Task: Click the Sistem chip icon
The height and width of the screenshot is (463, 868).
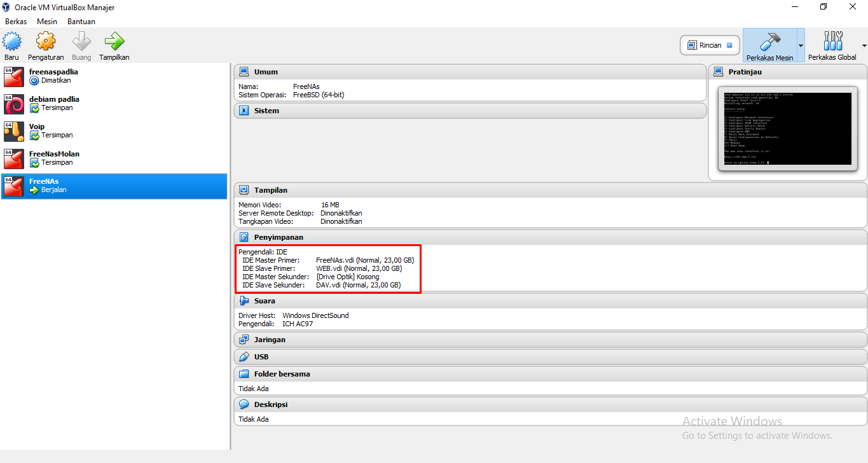Action: pyautogui.click(x=244, y=111)
